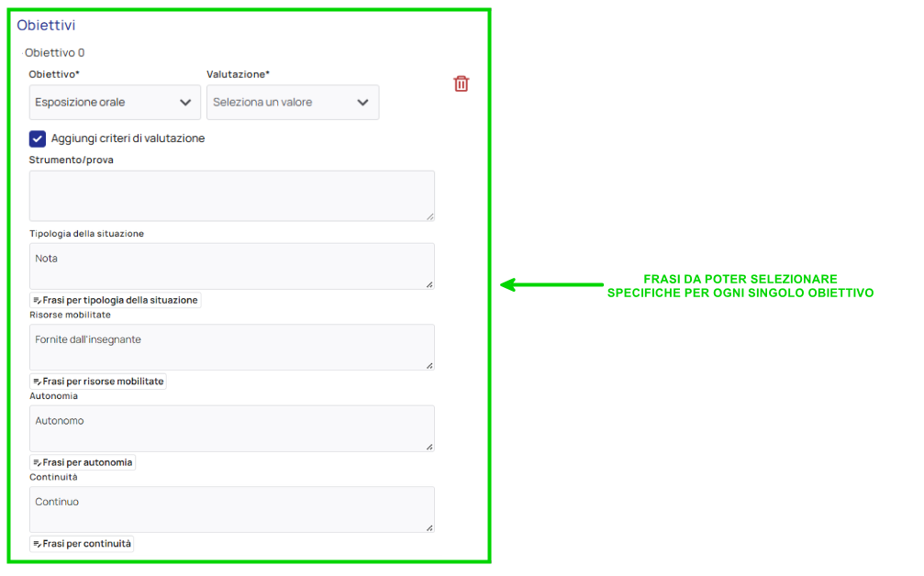The image size is (924, 576).
Task: Open Frasi per continuità phrases
Action: pos(82,544)
